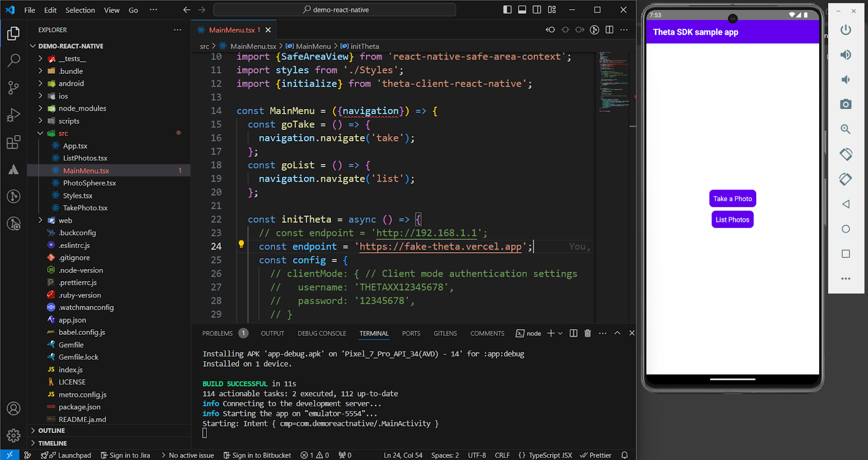Split the editor to the right
The image size is (868, 460).
pyautogui.click(x=609, y=30)
